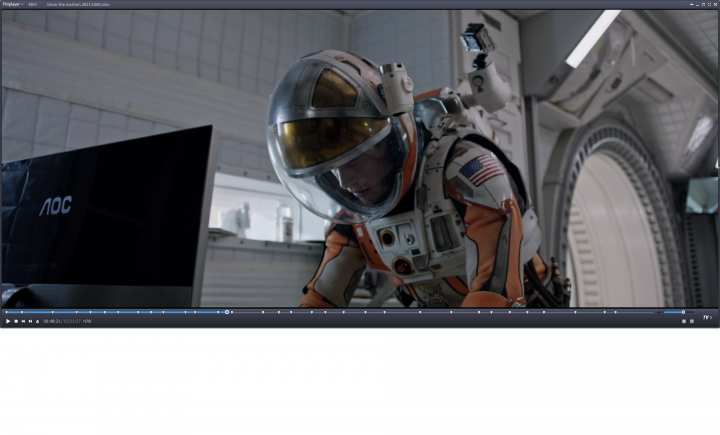The image size is (720, 435).
Task: Open the settings control panel gear
Action: tap(692, 322)
